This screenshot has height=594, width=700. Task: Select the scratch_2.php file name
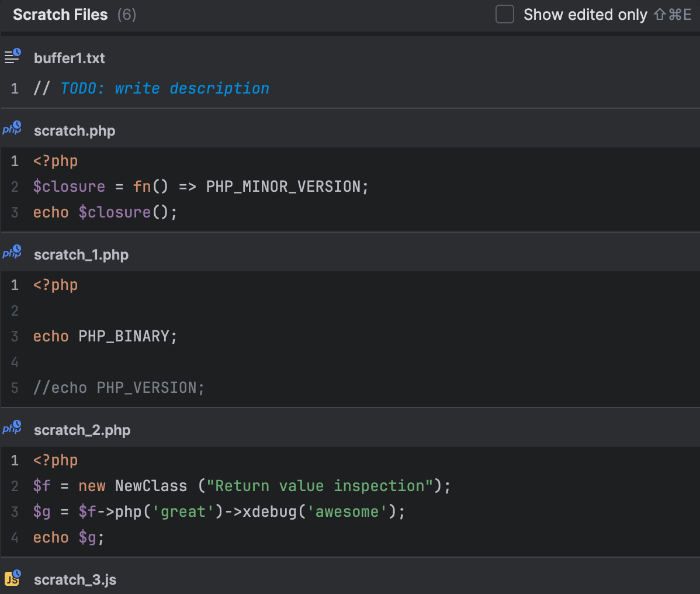82,430
